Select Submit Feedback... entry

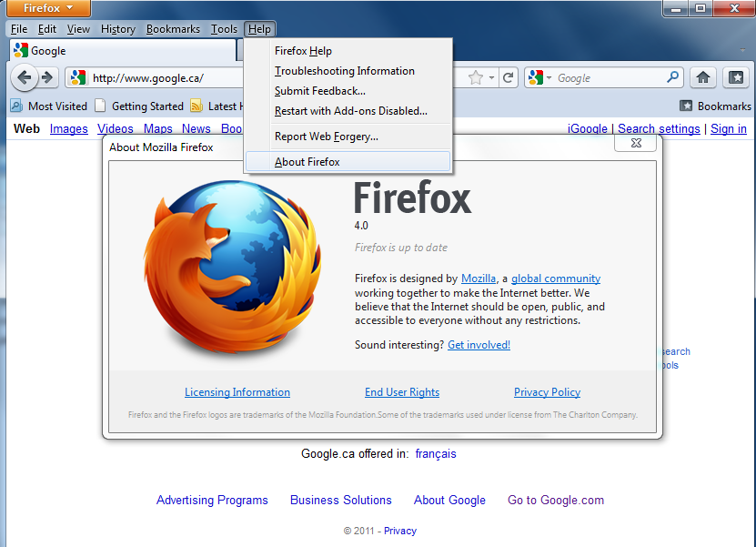tap(348, 91)
